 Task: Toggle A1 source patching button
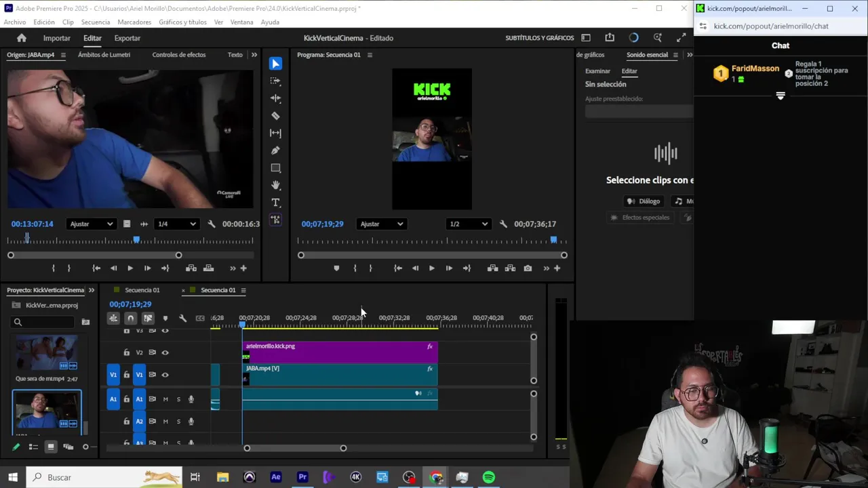[113, 399]
